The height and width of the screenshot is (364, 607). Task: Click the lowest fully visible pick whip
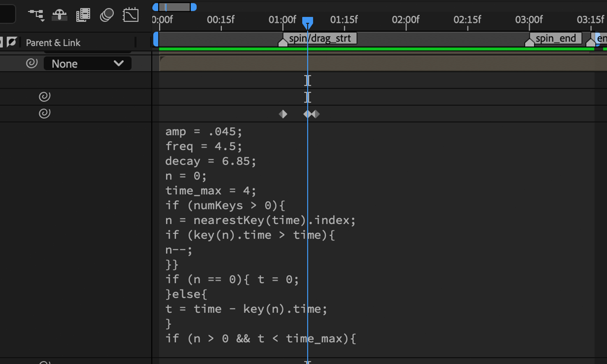(45, 114)
